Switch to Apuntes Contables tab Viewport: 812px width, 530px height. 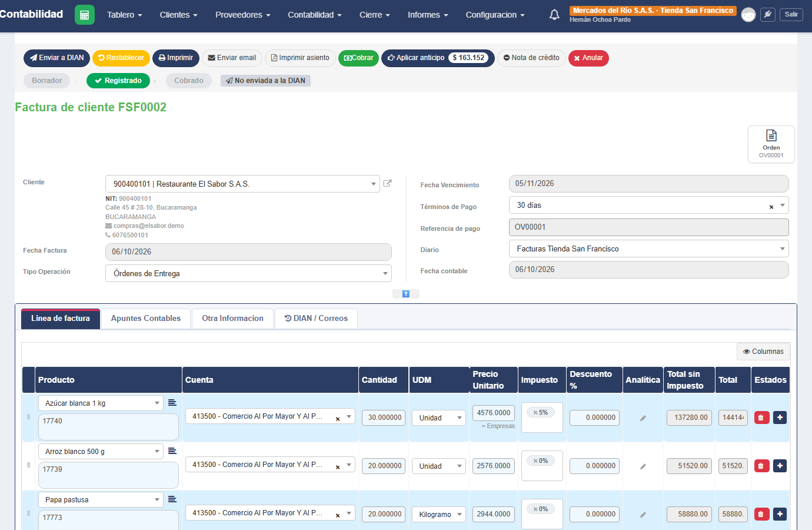pyautogui.click(x=146, y=319)
